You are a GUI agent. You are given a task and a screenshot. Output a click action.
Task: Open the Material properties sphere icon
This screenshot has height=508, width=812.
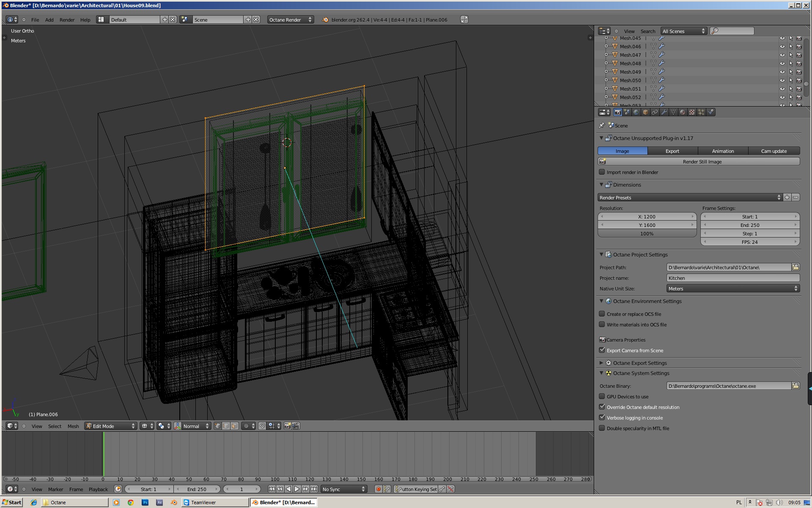(x=683, y=112)
